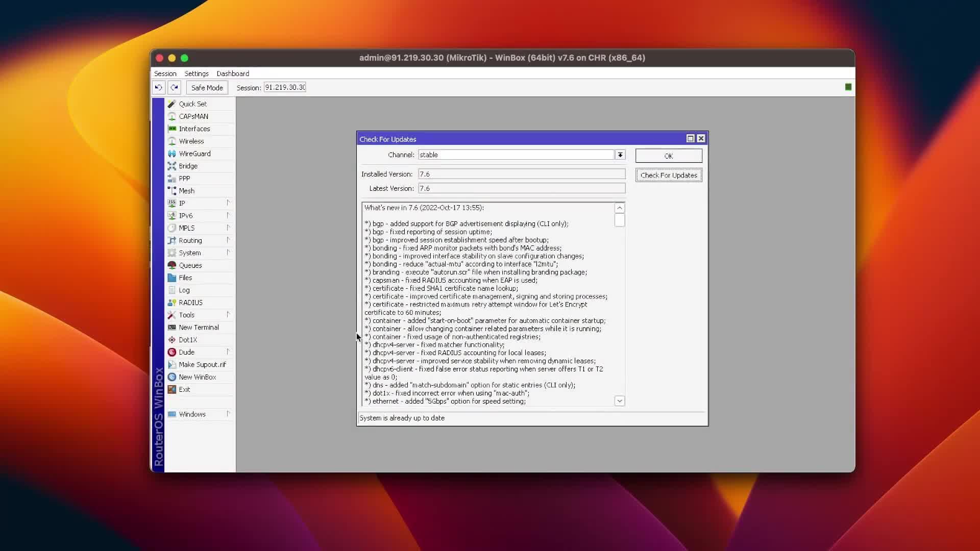Expand the MPLS submenu arrow
Screen dimensions: 980x551
pyautogui.click(x=228, y=228)
